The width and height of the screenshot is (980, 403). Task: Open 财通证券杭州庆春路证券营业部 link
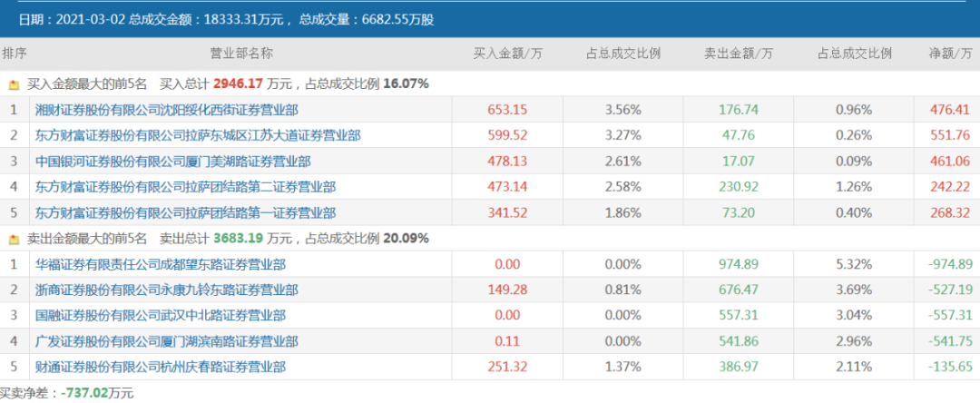pos(161,368)
